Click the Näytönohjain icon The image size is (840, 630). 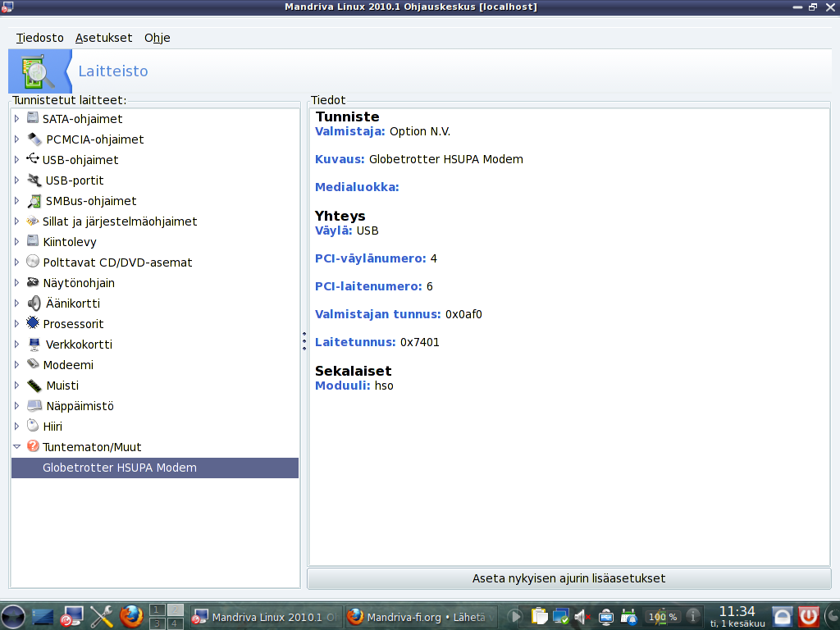tap(33, 282)
